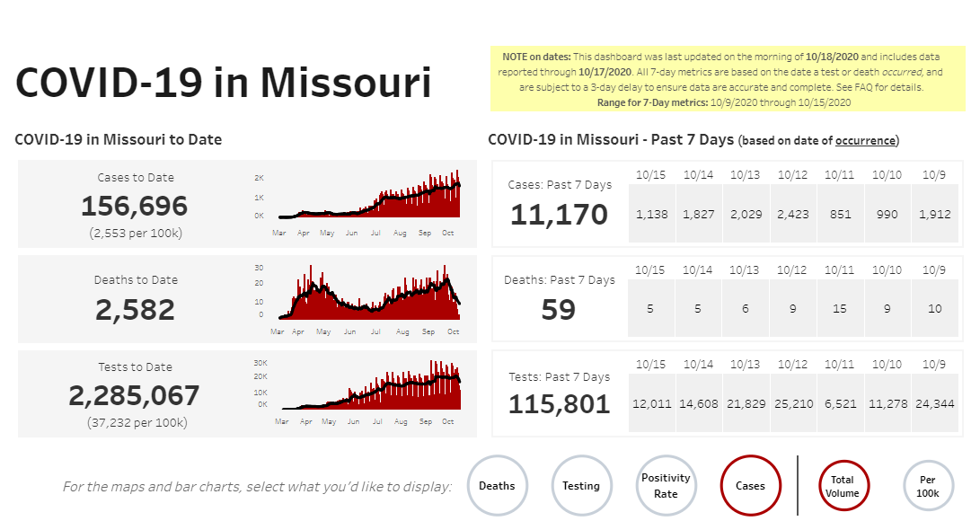
Task: Switch to Total Volume view
Action: (x=843, y=486)
